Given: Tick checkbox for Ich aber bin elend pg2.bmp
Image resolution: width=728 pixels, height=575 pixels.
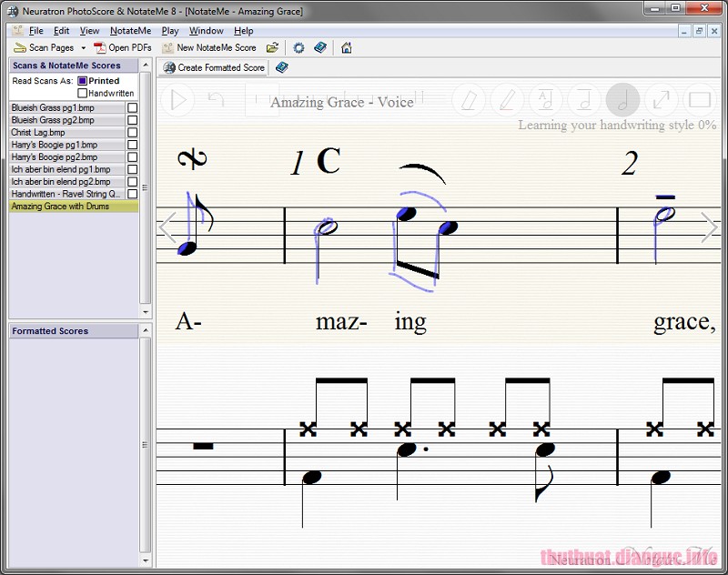Looking at the screenshot, I should point(132,181).
